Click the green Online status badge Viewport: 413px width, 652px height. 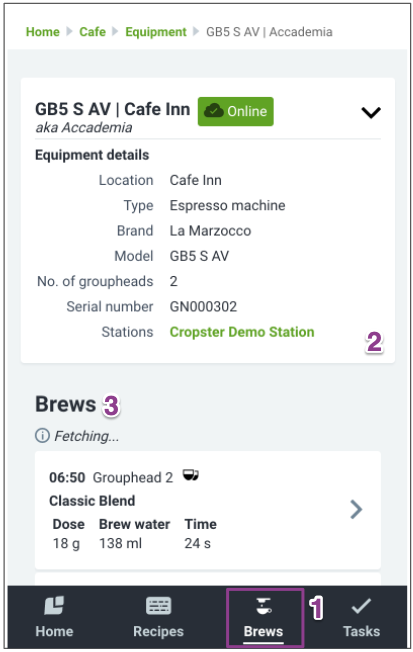236,111
